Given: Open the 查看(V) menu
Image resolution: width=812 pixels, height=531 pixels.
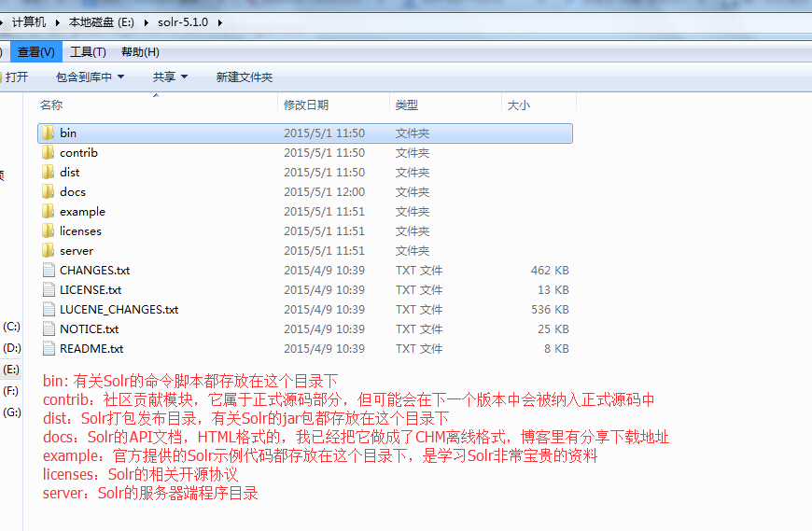Looking at the screenshot, I should tap(35, 52).
